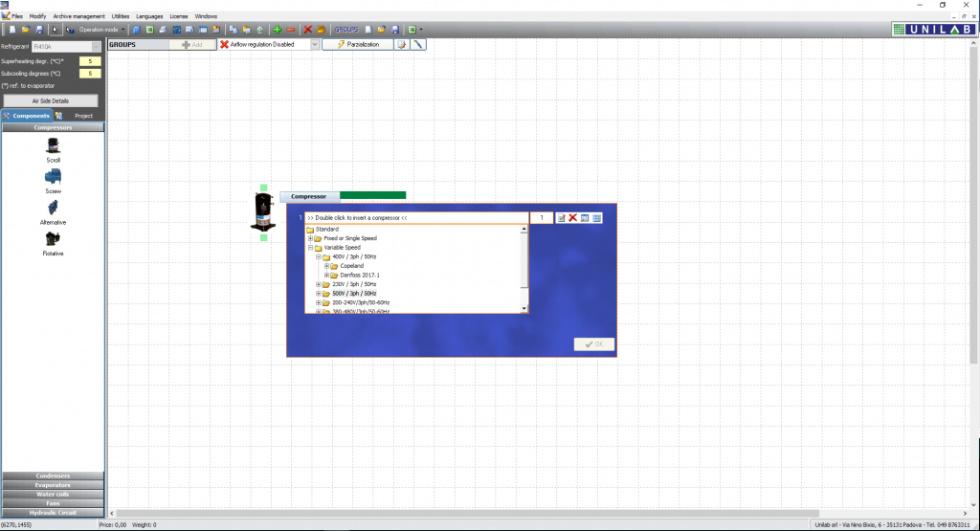
Task: Expand the Hydraulic Circuit section
Action: pyautogui.click(x=54, y=513)
